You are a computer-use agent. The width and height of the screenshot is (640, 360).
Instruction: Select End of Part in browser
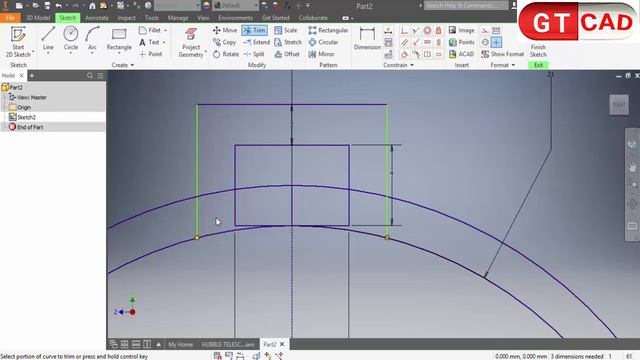(x=30, y=127)
